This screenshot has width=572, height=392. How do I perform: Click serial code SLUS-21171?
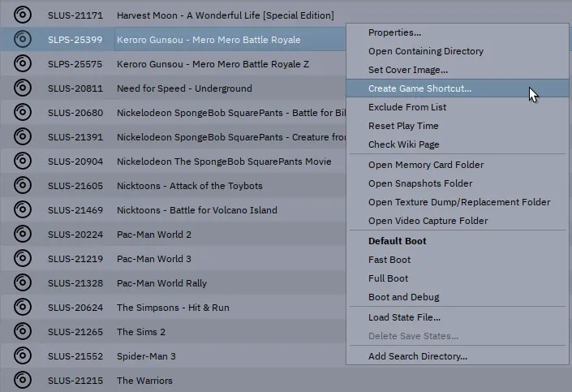pyautogui.click(x=75, y=15)
